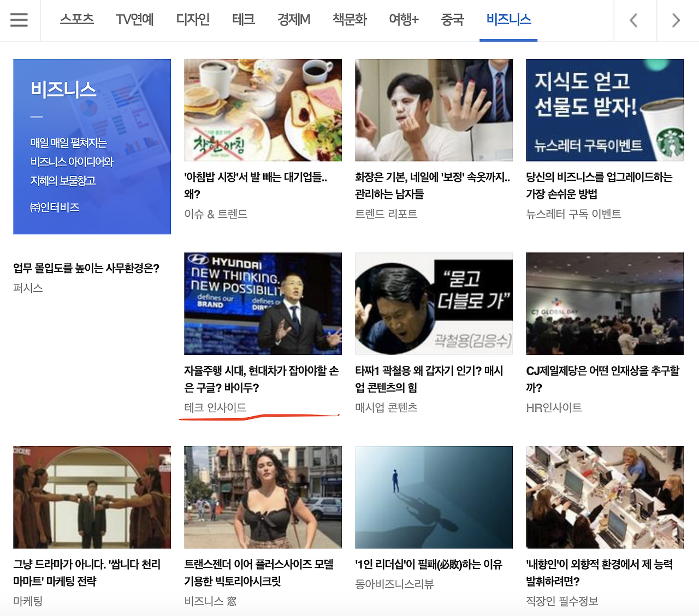This screenshot has width=699, height=616.
Task: Open the 테크 tab
Action: coord(244,19)
